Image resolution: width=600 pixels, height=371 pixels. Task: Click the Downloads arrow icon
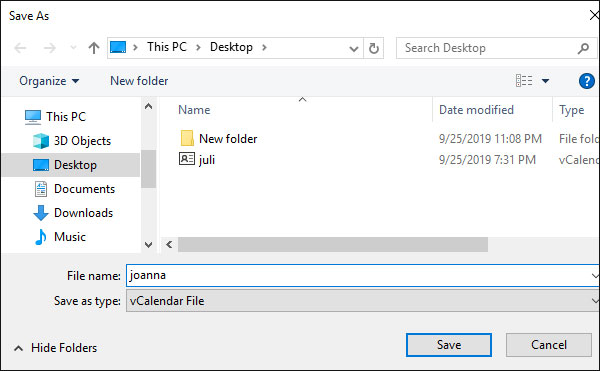pos(41,213)
